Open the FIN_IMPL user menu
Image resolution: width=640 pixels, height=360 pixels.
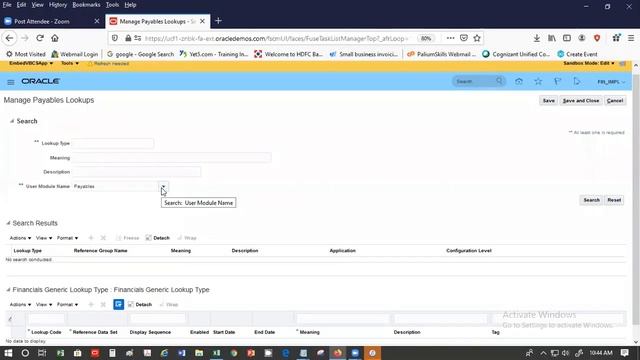tap(611, 82)
